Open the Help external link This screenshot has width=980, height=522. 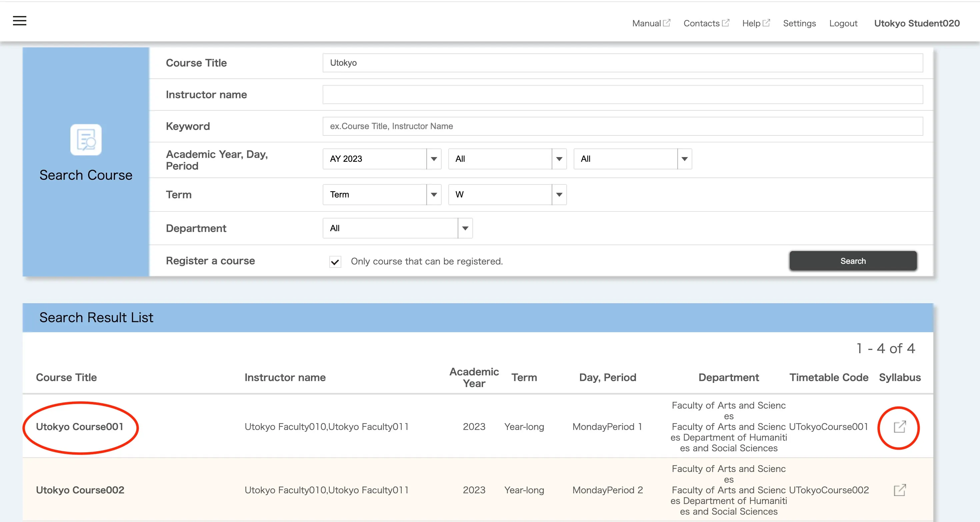click(756, 23)
